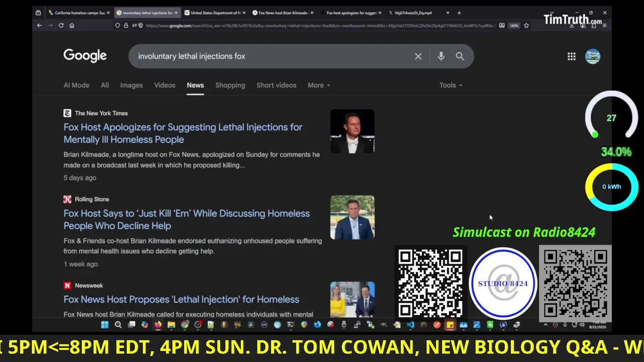Show hidden system tray icons
This screenshot has width=644, height=362.
tap(546, 325)
